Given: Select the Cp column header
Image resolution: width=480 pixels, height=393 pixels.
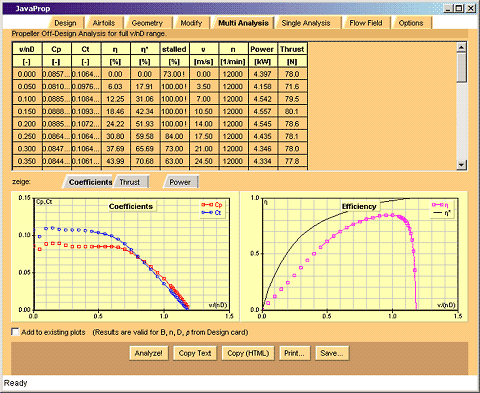Looking at the screenshot, I should tap(56, 49).
